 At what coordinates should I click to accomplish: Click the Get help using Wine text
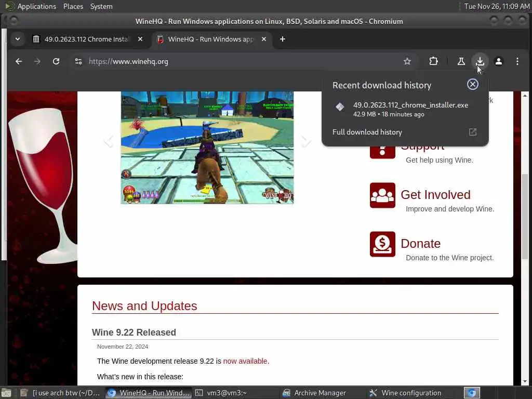440,160
